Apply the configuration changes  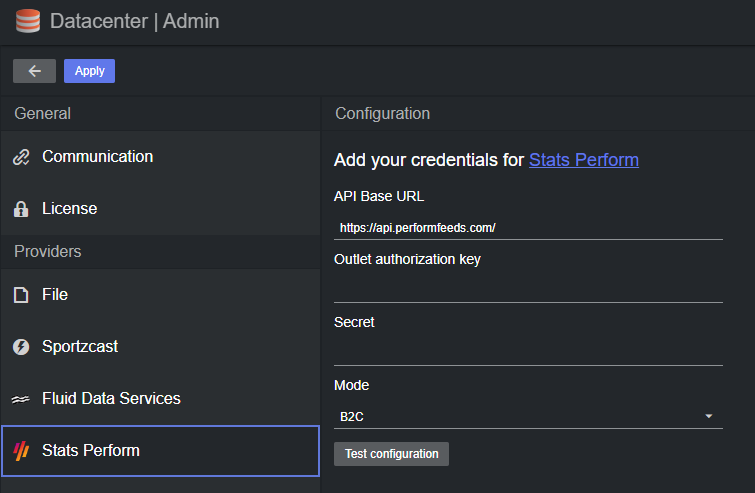[x=90, y=71]
